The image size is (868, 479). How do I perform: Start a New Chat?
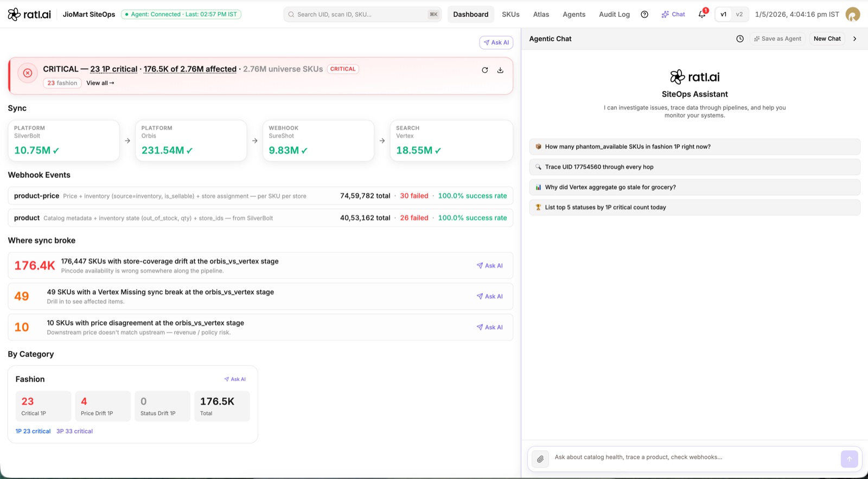tap(827, 39)
